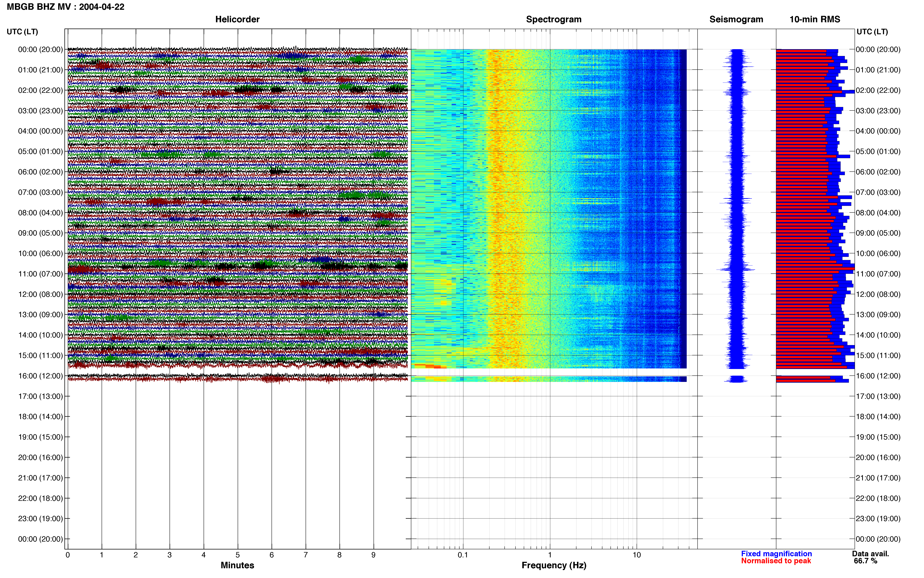
Task: Click the left 'UTC (LT)' axis label
Action: point(22,32)
